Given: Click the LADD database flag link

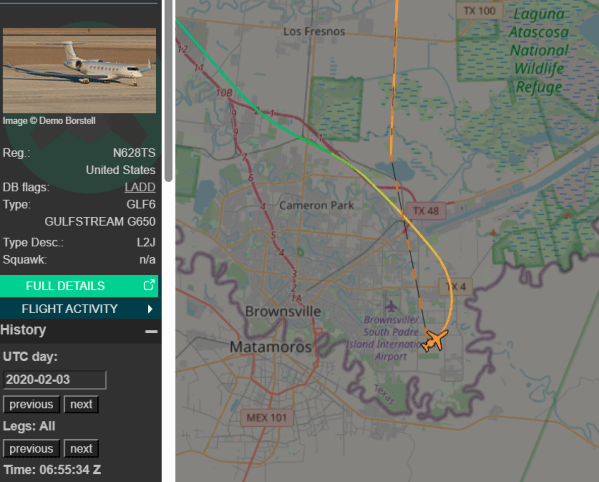Looking at the screenshot, I should click(140, 187).
